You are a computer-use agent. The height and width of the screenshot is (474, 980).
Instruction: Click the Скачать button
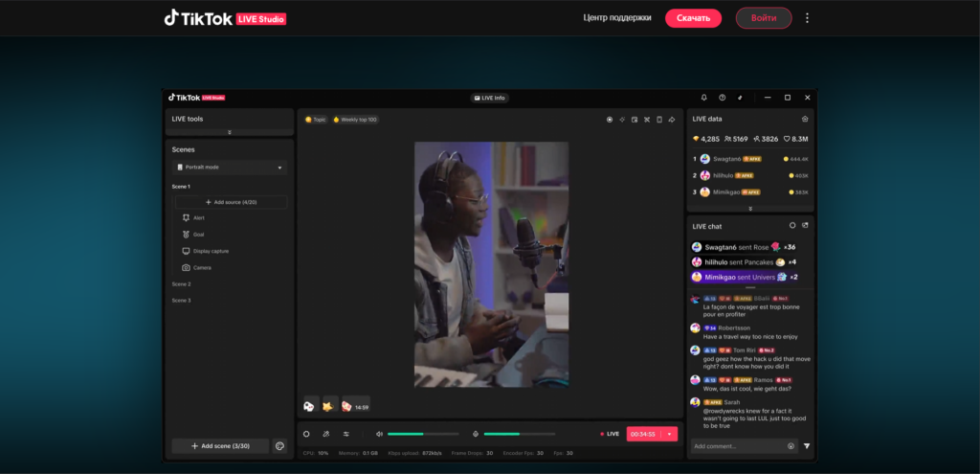[x=693, y=18]
